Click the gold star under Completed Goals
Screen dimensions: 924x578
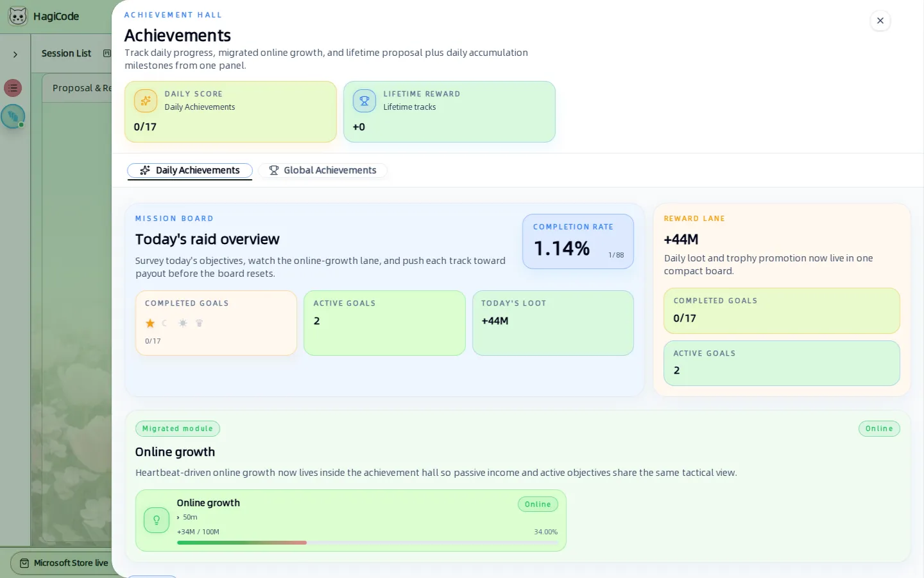point(150,323)
